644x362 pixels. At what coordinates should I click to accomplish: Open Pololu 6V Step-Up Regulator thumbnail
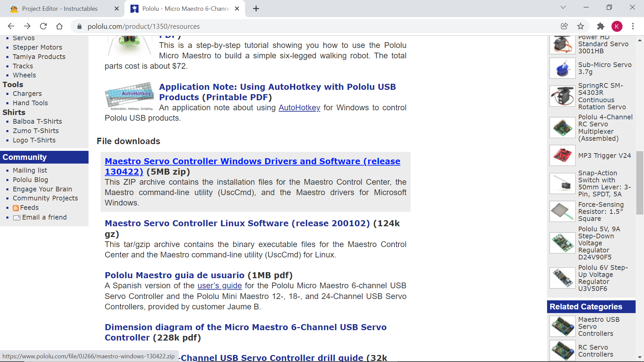562,278
